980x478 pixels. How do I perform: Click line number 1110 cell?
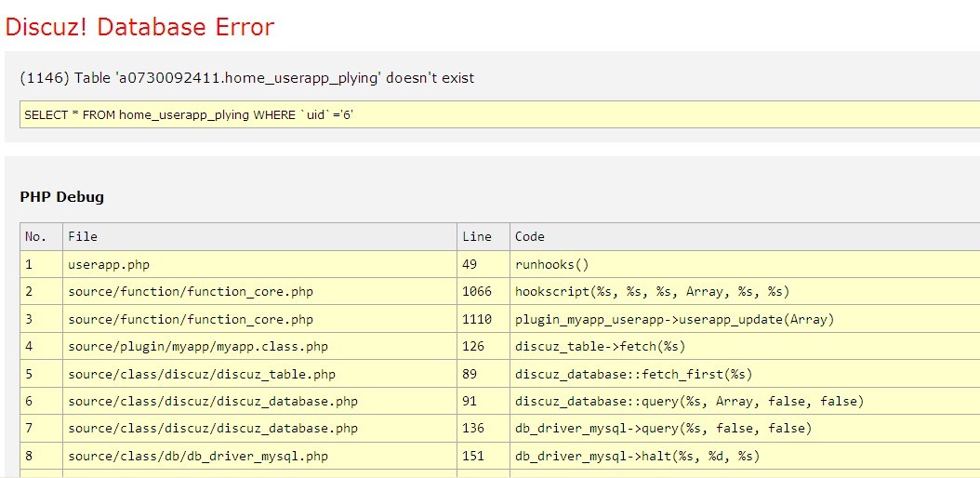(483, 319)
